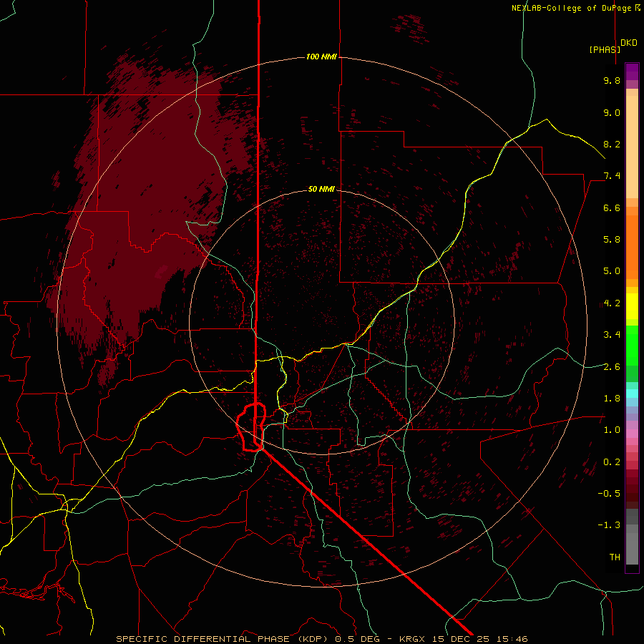Select the 0.2 scale label

coord(612,462)
